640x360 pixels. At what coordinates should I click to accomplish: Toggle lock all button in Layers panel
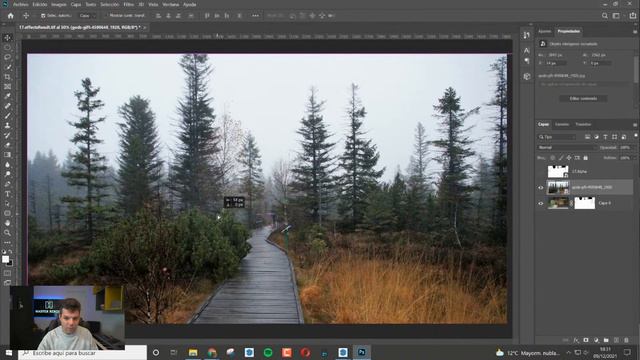coord(585,158)
